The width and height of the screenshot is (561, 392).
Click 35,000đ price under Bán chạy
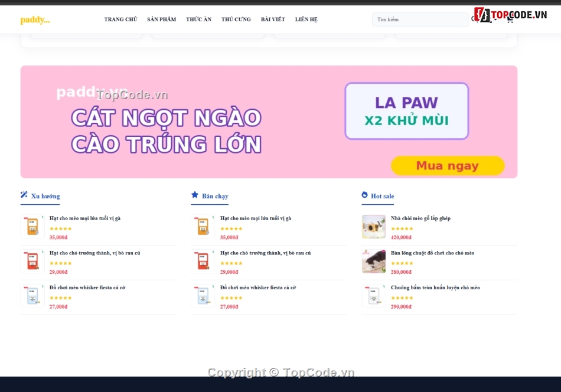click(x=229, y=237)
